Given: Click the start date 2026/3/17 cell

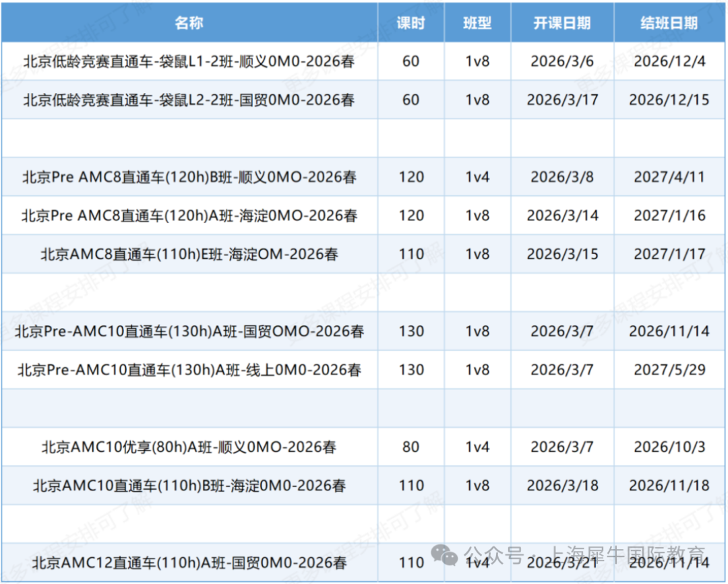Looking at the screenshot, I should click(x=562, y=100).
